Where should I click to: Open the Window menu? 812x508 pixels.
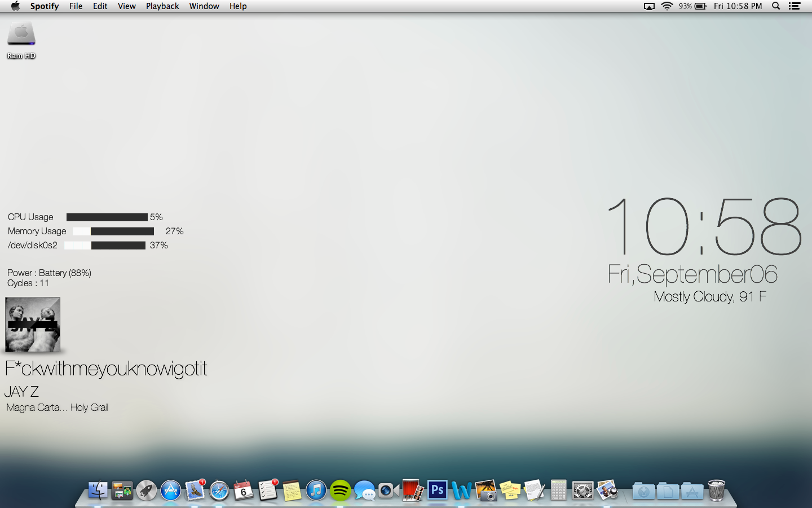point(204,6)
